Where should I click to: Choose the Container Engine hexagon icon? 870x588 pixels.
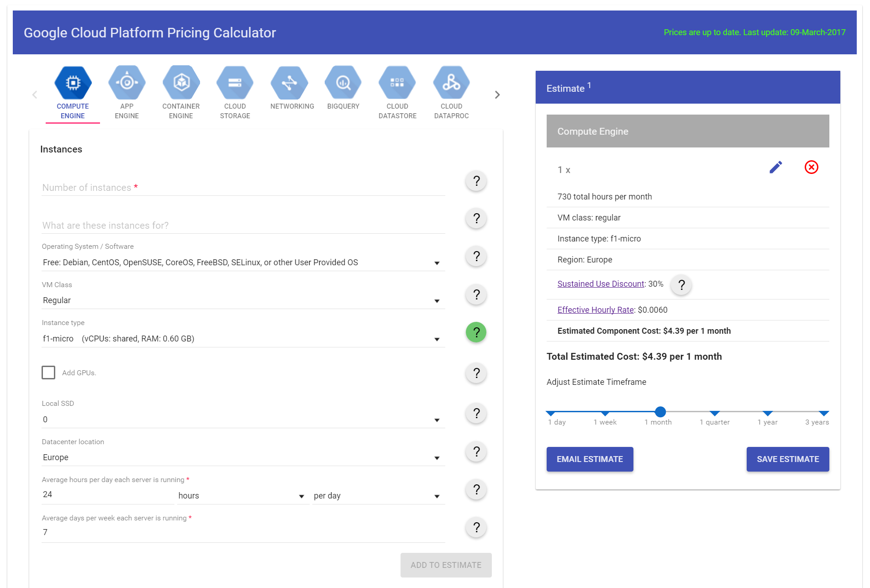[181, 83]
